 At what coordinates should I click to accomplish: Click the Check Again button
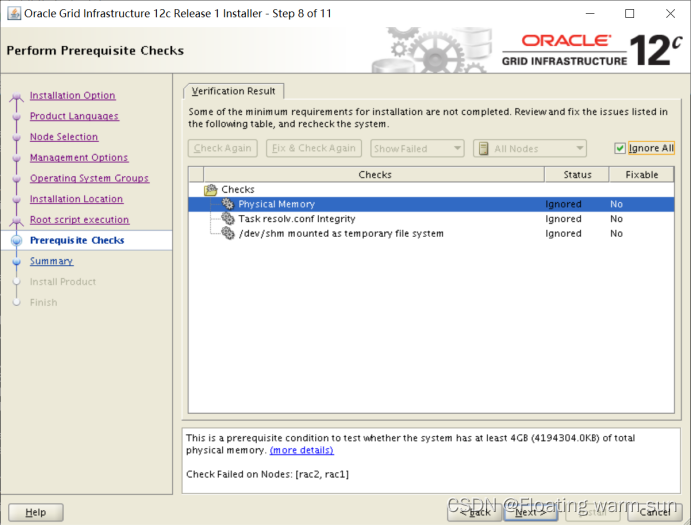point(222,148)
